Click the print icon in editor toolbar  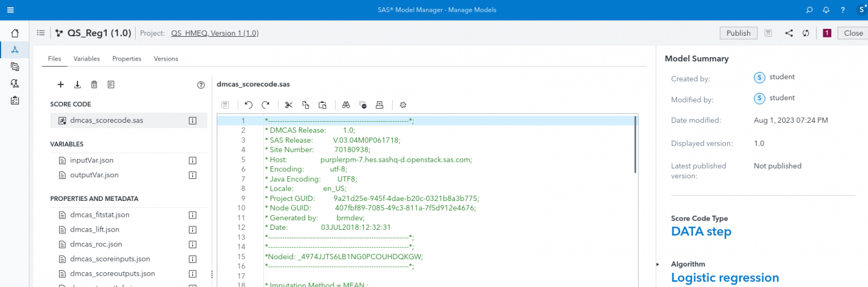[x=380, y=105]
